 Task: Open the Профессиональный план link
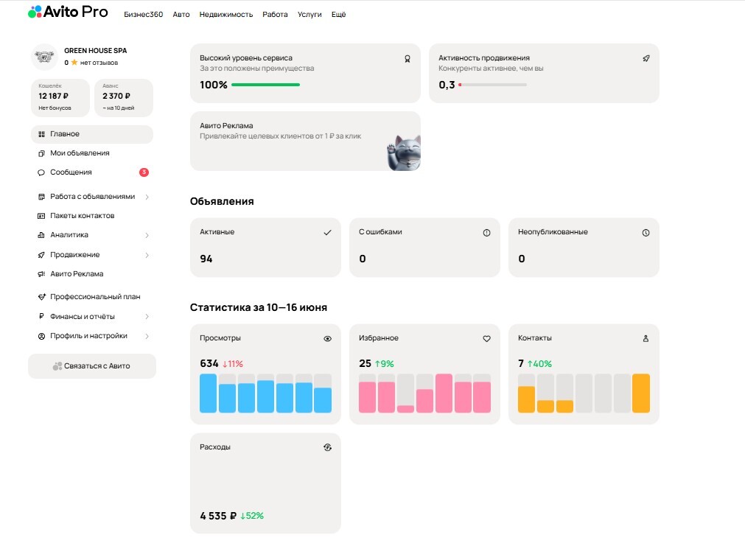(x=95, y=297)
